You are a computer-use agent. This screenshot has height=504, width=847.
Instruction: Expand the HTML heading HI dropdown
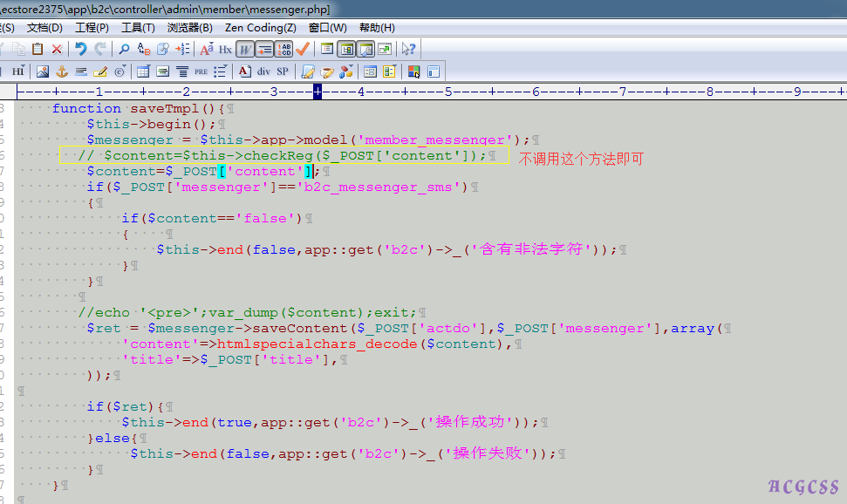[x=18, y=72]
